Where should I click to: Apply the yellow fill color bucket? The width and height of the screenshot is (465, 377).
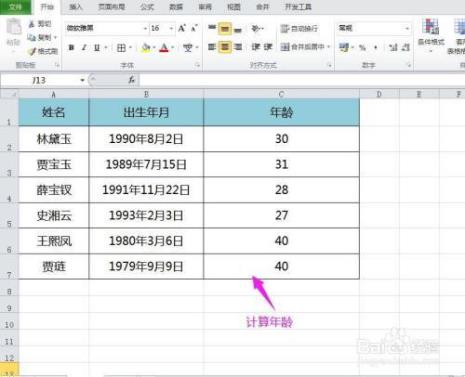146,48
